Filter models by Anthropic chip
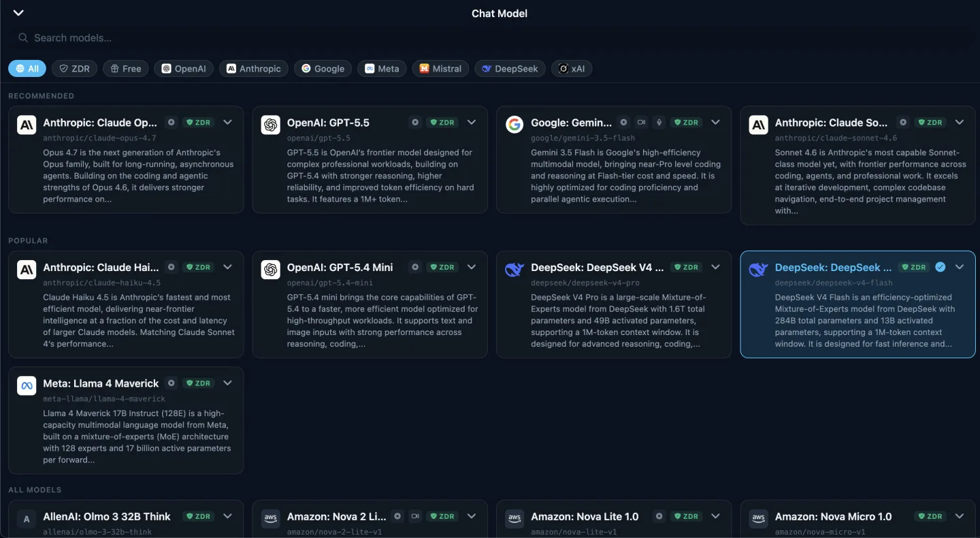The width and height of the screenshot is (980, 538). 254,68
